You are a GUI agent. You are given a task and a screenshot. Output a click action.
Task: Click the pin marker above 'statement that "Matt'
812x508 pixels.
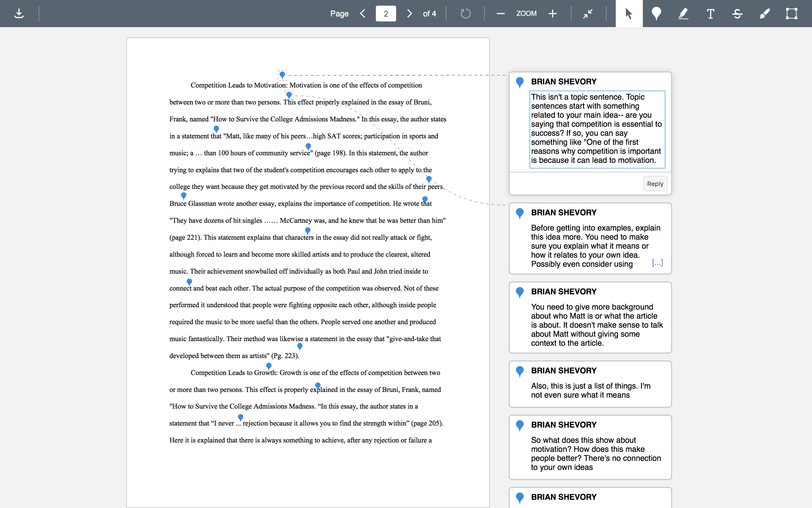[217, 129]
